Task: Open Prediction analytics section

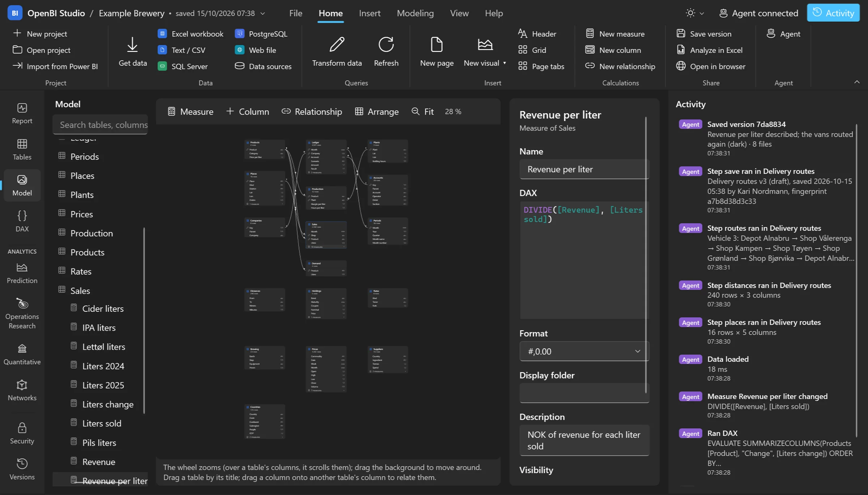Action: pos(22,273)
